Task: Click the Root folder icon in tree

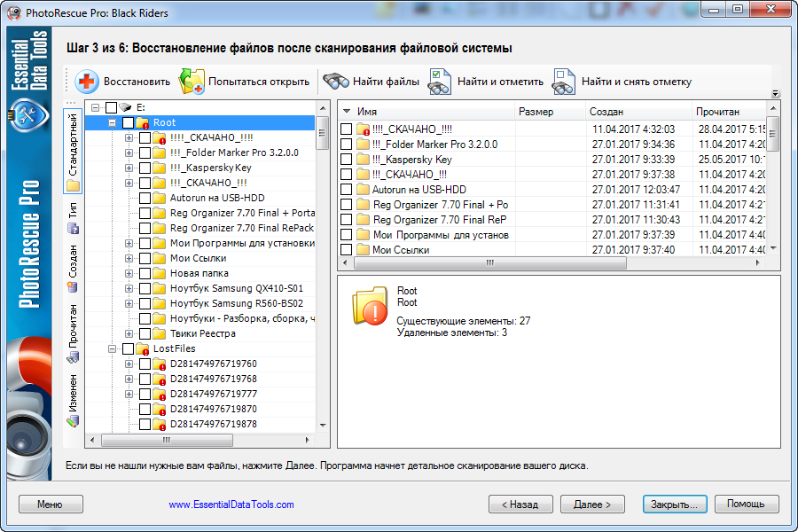Action: click(x=143, y=122)
